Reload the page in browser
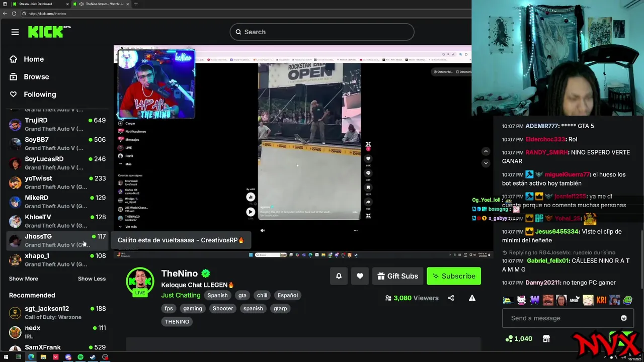This screenshot has height=362, width=644. click(14, 14)
